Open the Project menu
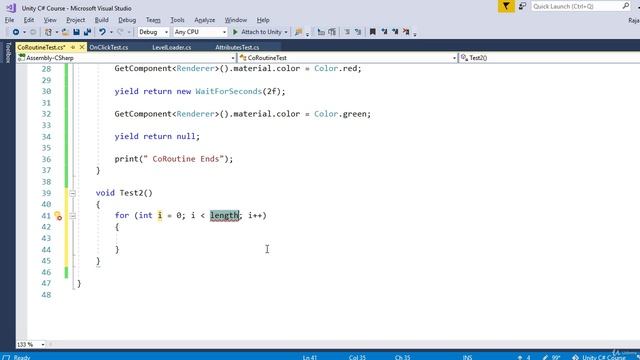The image size is (640, 360). click(x=76, y=20)
